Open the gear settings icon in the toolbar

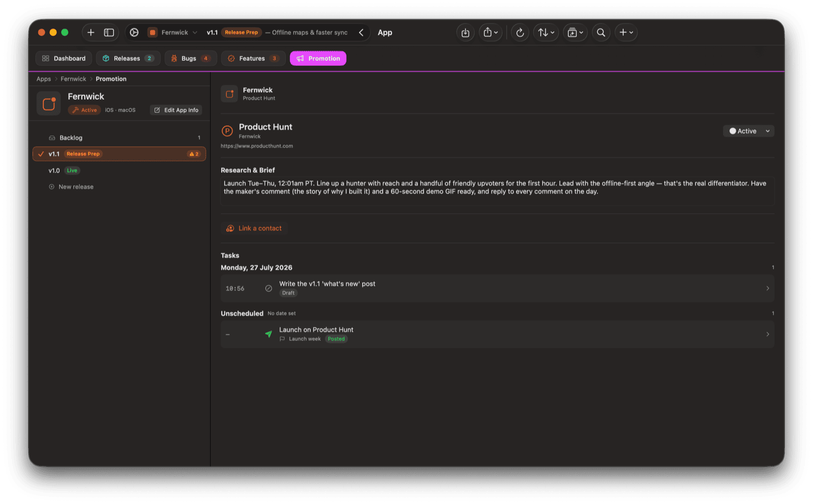pos(134,33)
